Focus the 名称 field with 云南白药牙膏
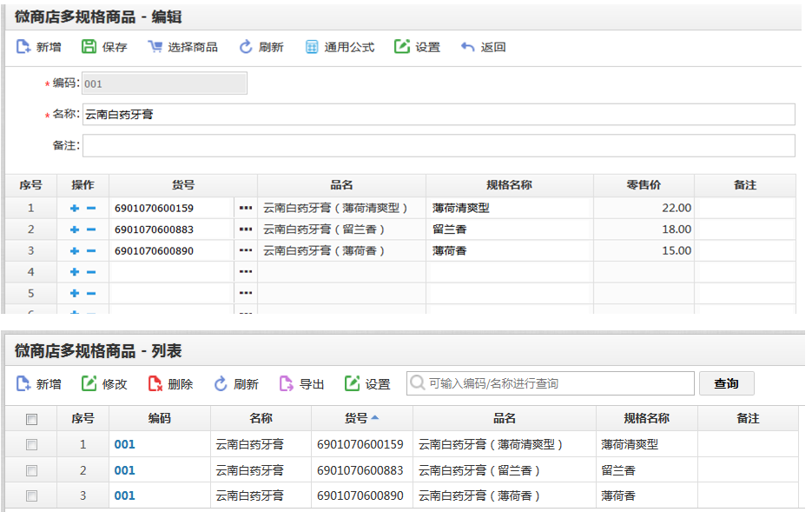The height and width of the screenshot is (512, 812). [x=439, y=115]
